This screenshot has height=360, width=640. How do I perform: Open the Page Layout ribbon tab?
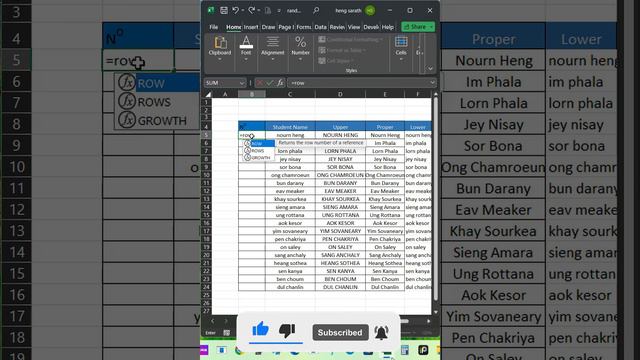285,27
